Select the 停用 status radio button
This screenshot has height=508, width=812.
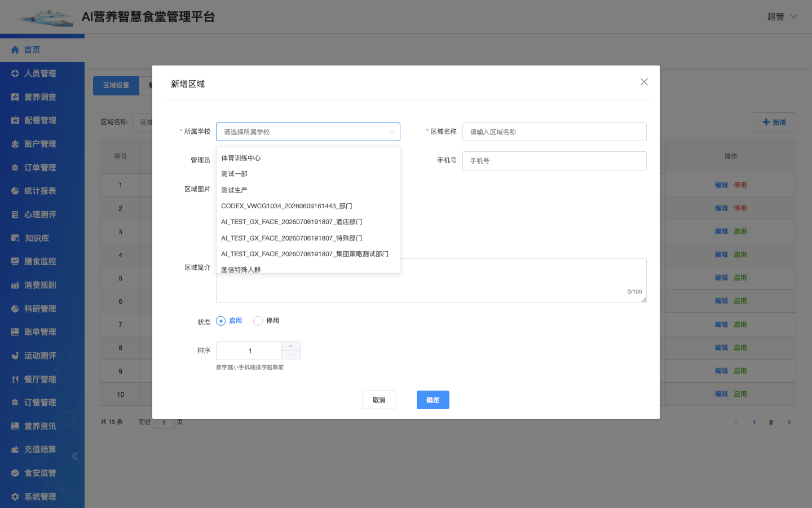pos(258,321)
